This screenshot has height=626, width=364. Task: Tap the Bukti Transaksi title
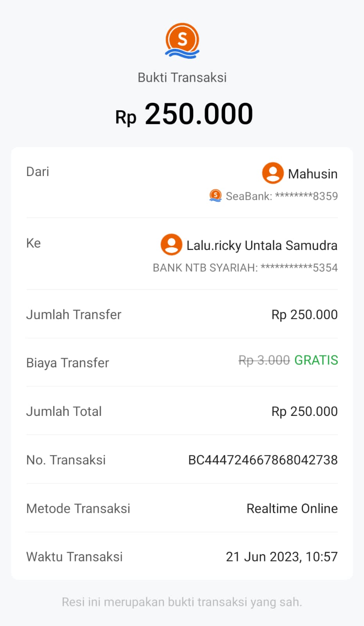(182, 77)
